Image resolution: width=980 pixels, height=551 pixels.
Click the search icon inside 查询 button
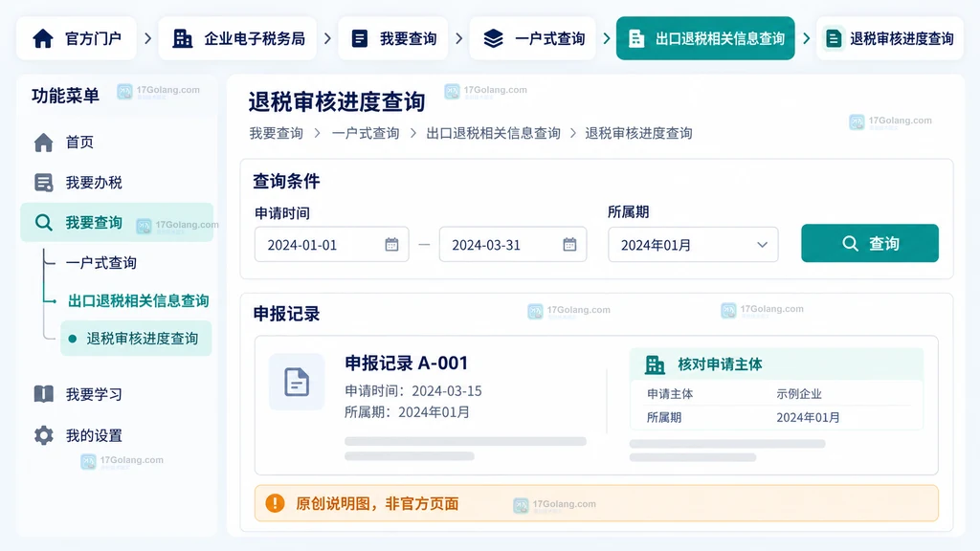coord(850,244)
